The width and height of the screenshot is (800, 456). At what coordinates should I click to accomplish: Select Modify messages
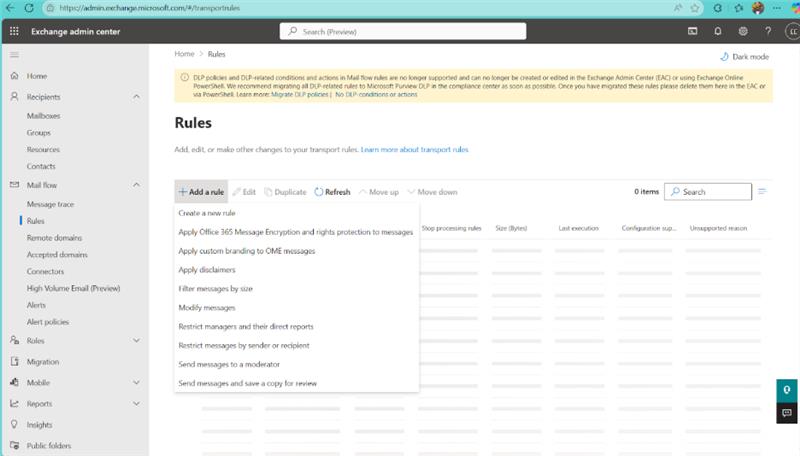pos(207,308)
